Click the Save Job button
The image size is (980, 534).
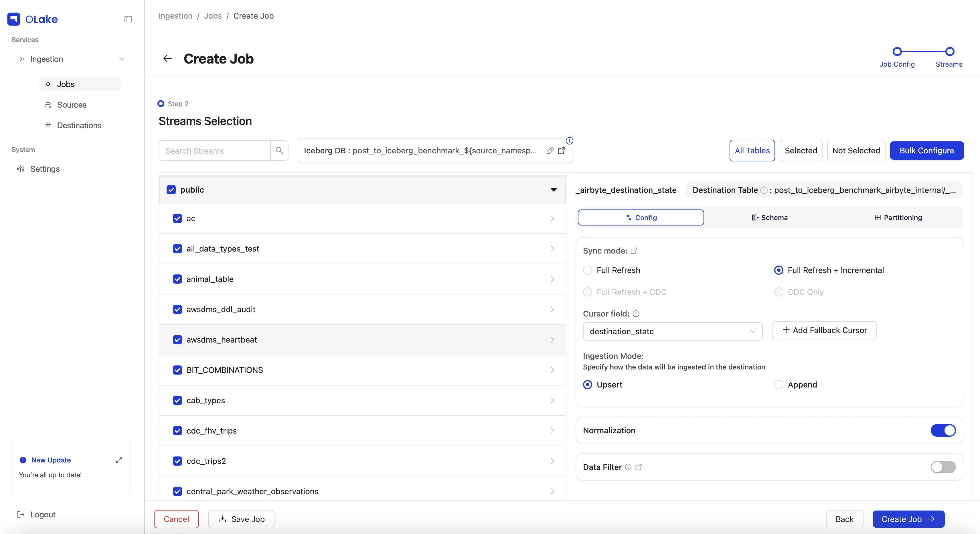pyautogui.click(x=241, y=519)
